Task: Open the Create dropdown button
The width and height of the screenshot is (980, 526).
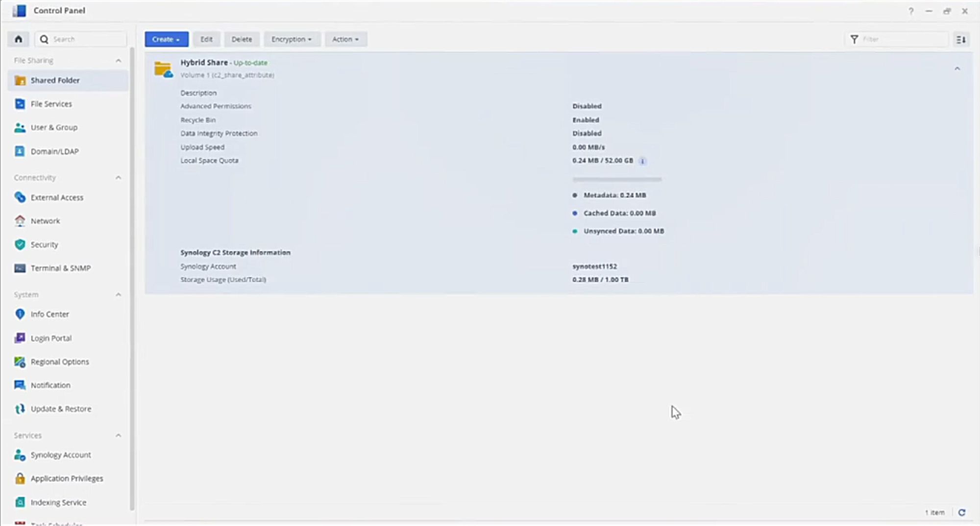Action: point(167,39)
